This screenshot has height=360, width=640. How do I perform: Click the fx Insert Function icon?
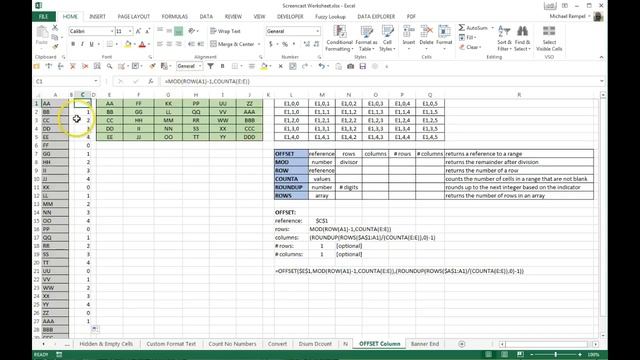(151, 81)
